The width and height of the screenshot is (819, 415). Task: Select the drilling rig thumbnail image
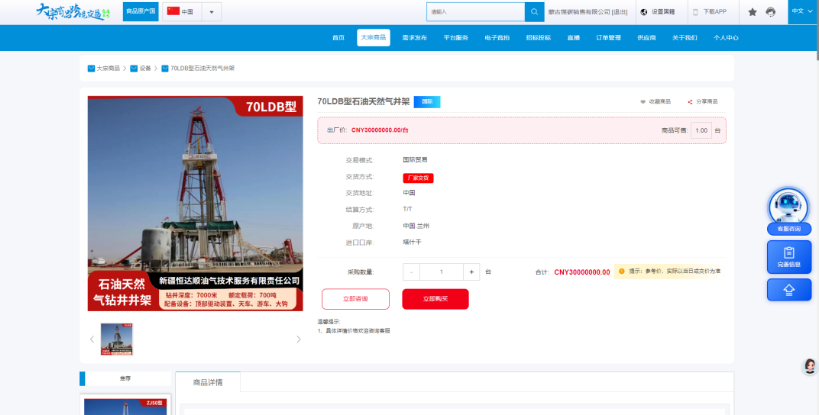pos(116,339)
